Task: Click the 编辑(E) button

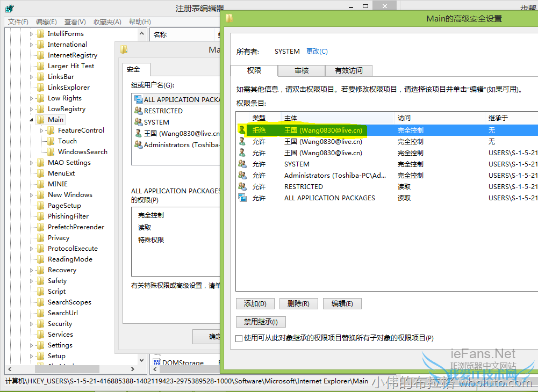Action: (x=342, y=303)
